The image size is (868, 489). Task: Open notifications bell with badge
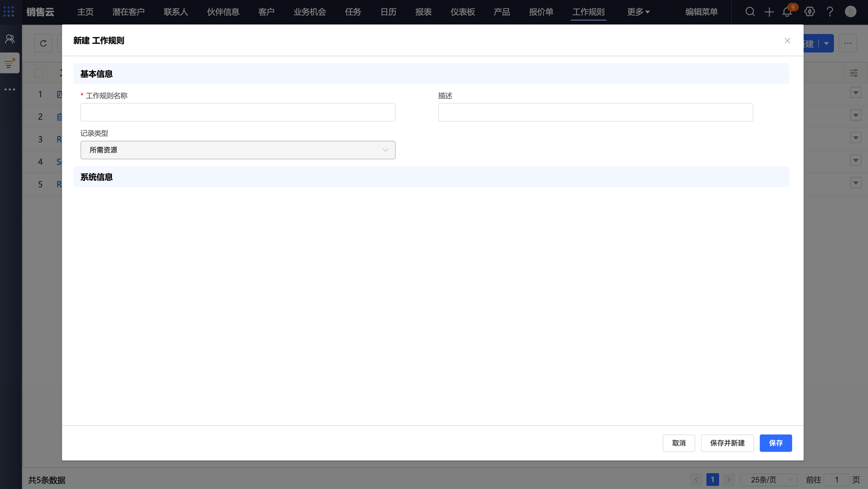tap(787, 12)
